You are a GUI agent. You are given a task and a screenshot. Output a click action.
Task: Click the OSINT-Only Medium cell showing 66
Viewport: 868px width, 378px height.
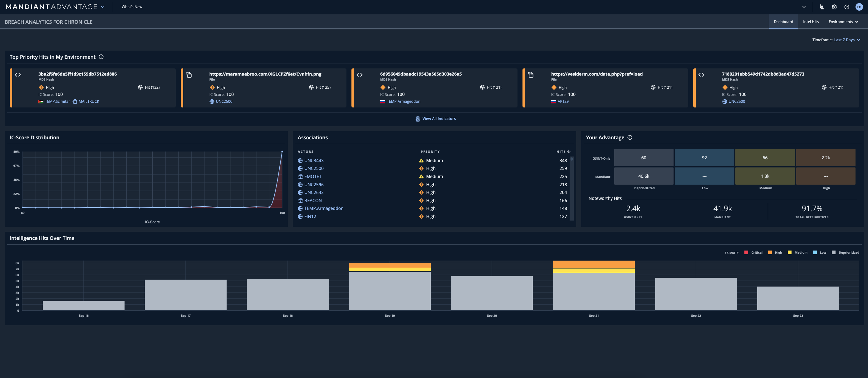click(765, 157)
